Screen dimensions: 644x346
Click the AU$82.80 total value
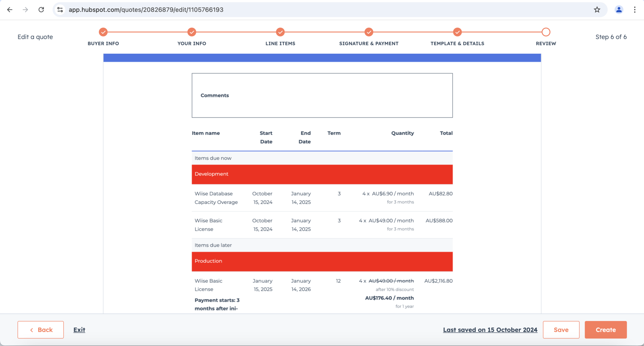click(440, 194)
